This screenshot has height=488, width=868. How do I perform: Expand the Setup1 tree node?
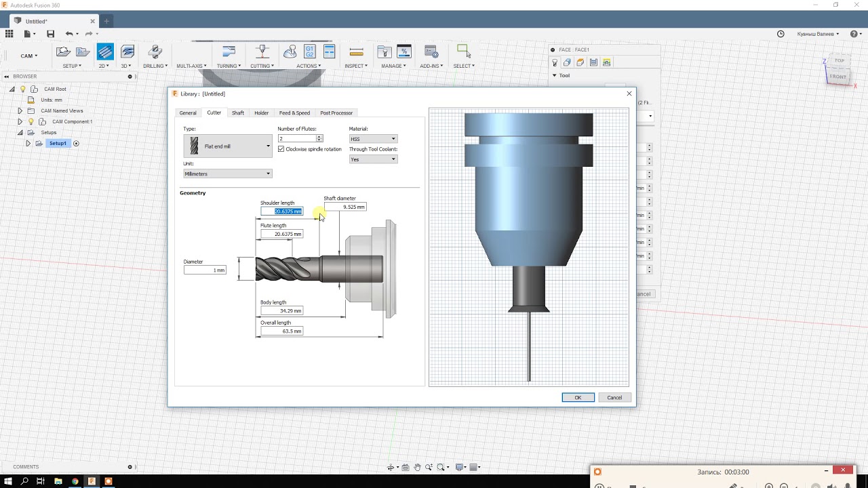pyautogui.click(x=28, y=144)
